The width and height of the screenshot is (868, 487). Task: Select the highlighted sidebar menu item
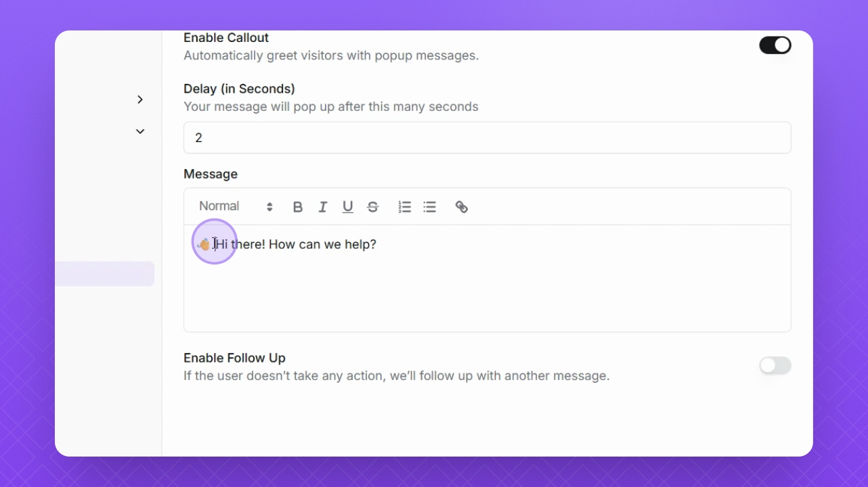pos(105,274)
